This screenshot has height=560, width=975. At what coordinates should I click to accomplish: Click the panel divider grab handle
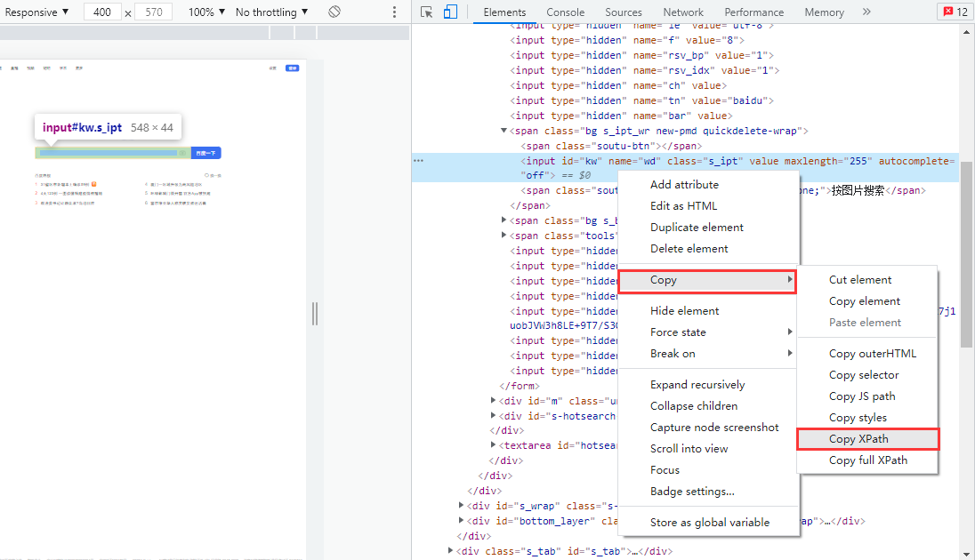coord(315,314)
